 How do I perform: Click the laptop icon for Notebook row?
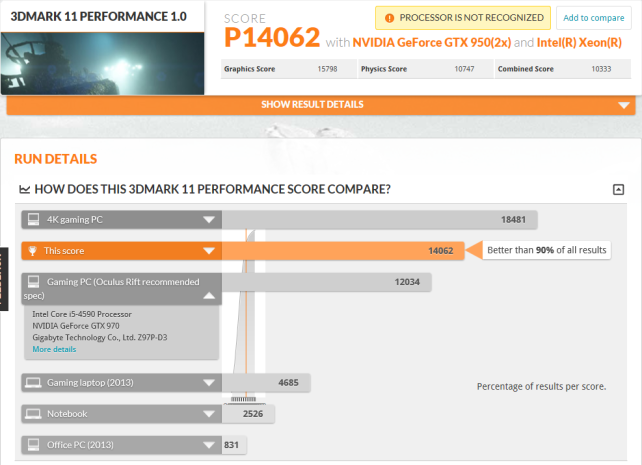pos(33,414)
